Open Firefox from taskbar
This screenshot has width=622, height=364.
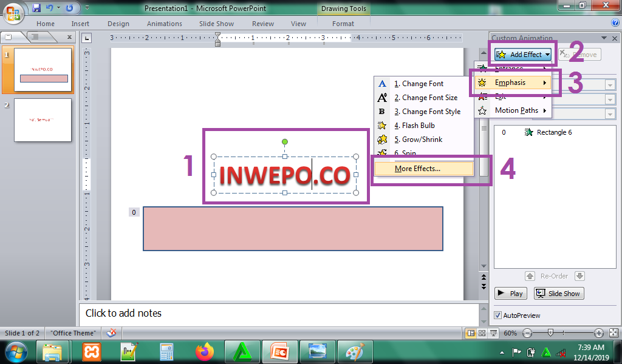pyautogui.click(x=205, y=352)
